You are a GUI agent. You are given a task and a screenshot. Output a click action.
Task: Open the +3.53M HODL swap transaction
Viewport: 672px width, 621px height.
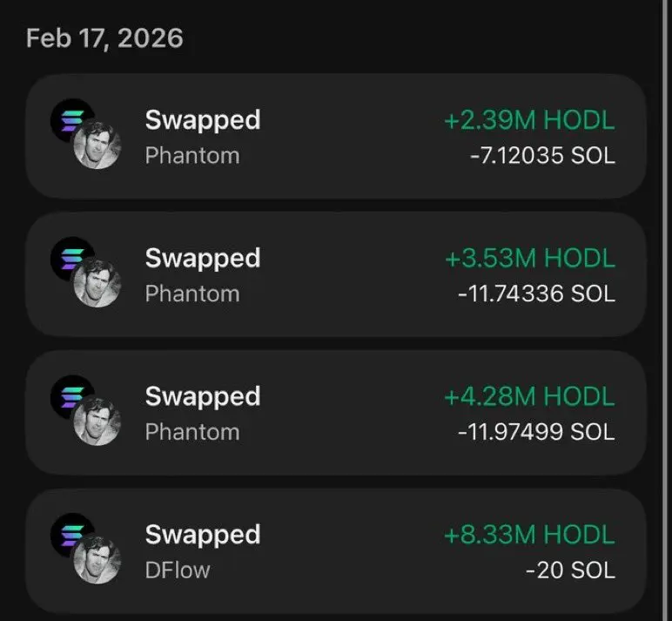(x=336, y=274)
